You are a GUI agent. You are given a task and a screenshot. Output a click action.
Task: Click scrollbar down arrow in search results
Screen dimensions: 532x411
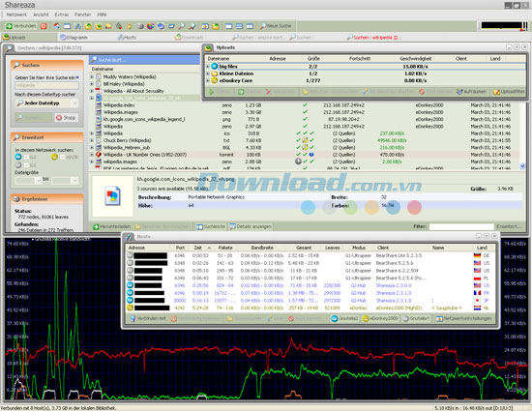tap(523, 166)
